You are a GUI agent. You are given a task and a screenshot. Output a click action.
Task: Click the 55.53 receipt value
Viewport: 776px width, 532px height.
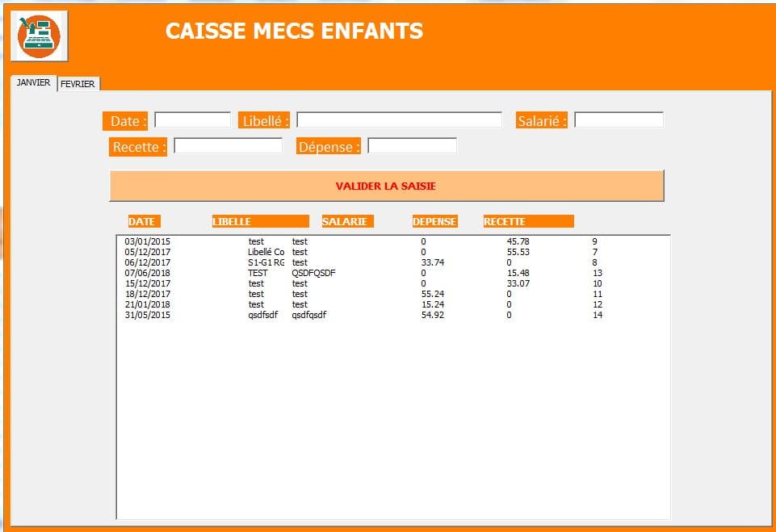pyautogui.click(x=518, y=252)
